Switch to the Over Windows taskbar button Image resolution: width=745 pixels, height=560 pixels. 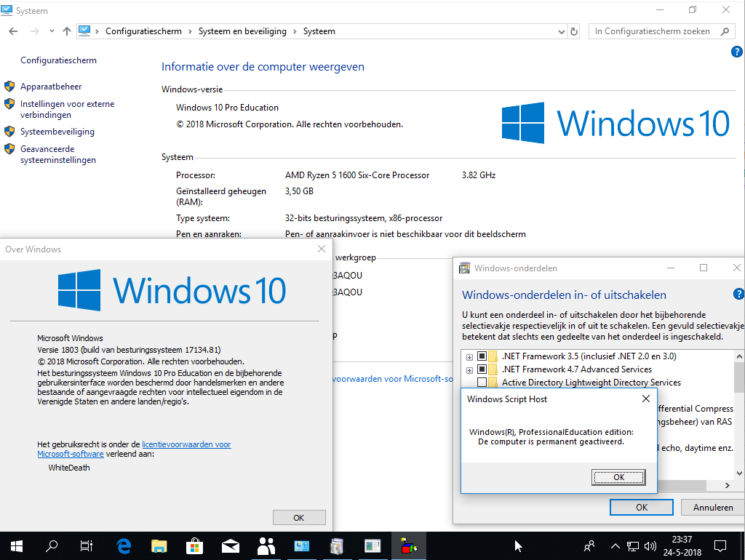click(372, 546)
